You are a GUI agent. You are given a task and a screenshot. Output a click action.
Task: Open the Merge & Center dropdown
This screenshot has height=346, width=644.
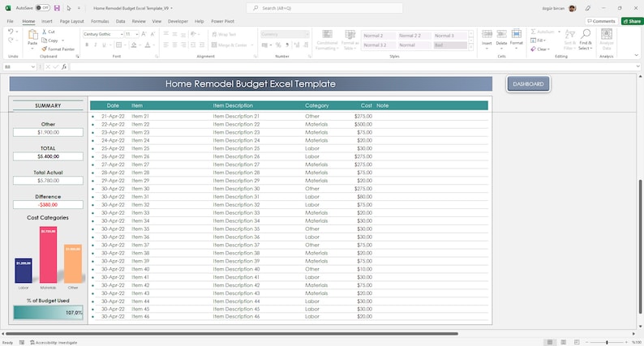coord(251,45)
